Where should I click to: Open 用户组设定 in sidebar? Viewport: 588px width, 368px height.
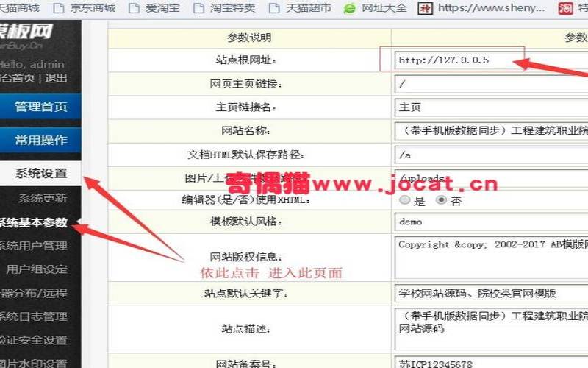pos(37,269)
